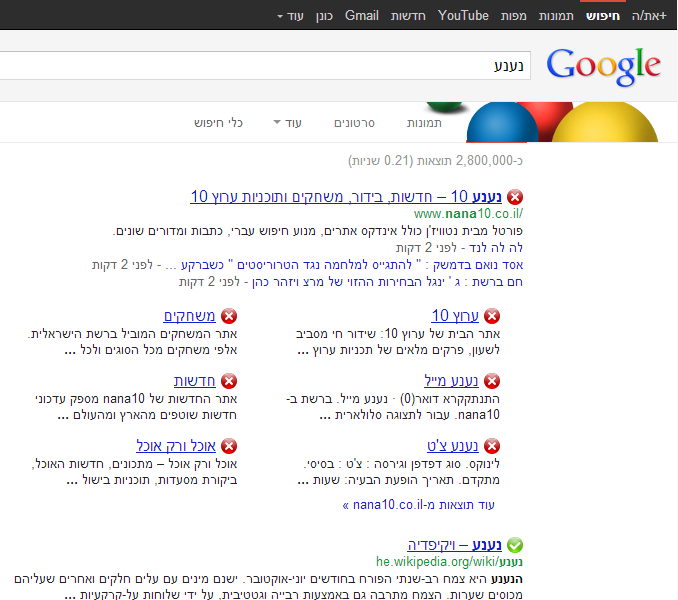
Task: Expand the עוד dropdown under search box
Action: coord(288,123)
